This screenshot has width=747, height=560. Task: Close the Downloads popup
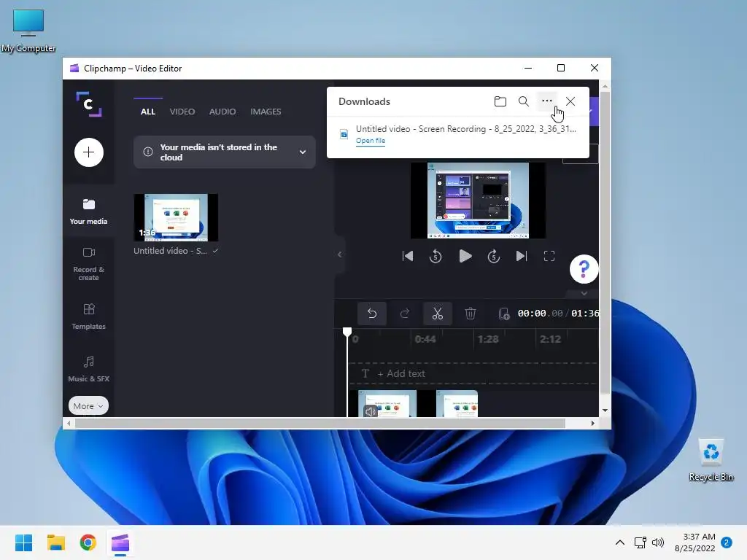click(x=570, y=101)
